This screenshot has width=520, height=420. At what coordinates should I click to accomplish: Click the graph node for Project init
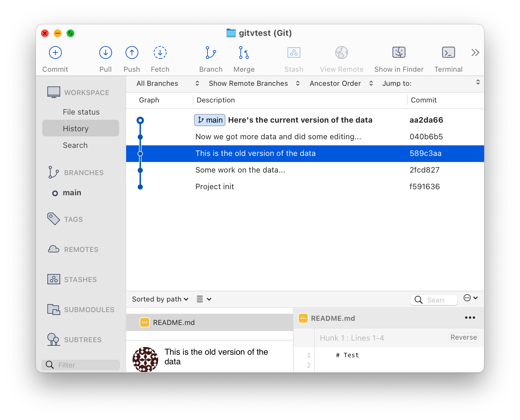click(x=140, y=187)
